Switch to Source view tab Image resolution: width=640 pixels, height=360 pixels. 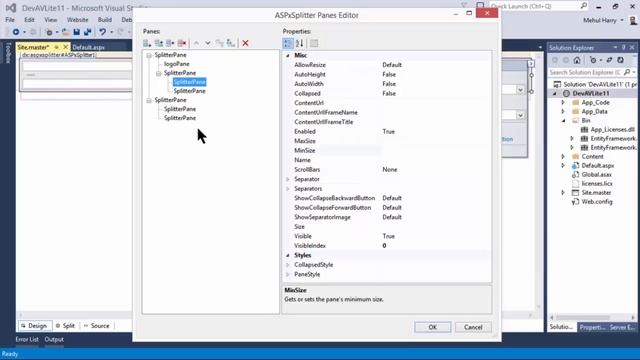pos(96,326)
